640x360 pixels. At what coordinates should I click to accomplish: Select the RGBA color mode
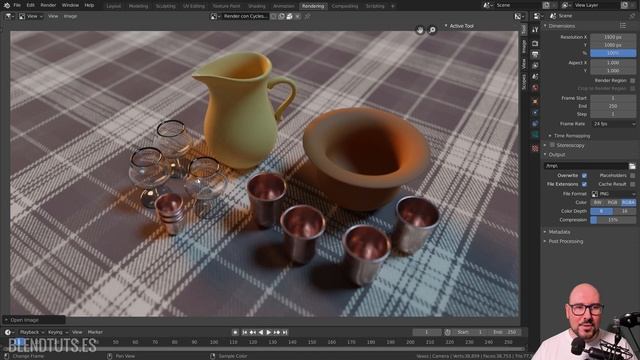[628, 202]
